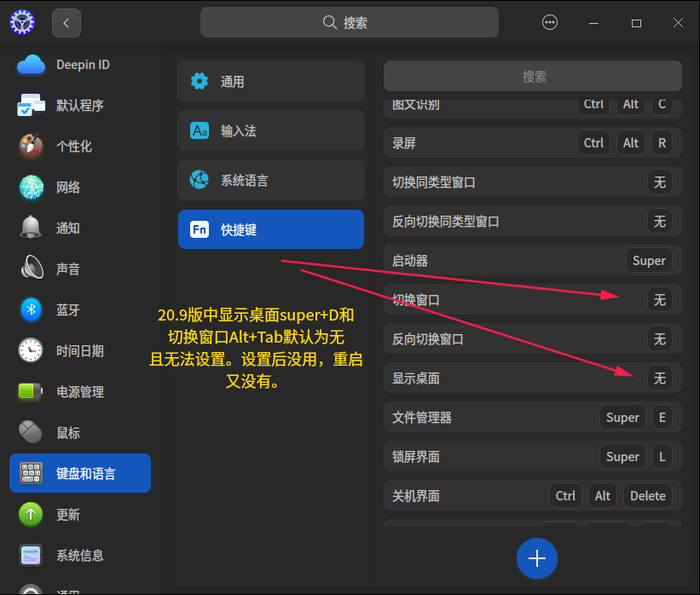Edit the 录屏 shortcut Ctrl key

[593, 143]
